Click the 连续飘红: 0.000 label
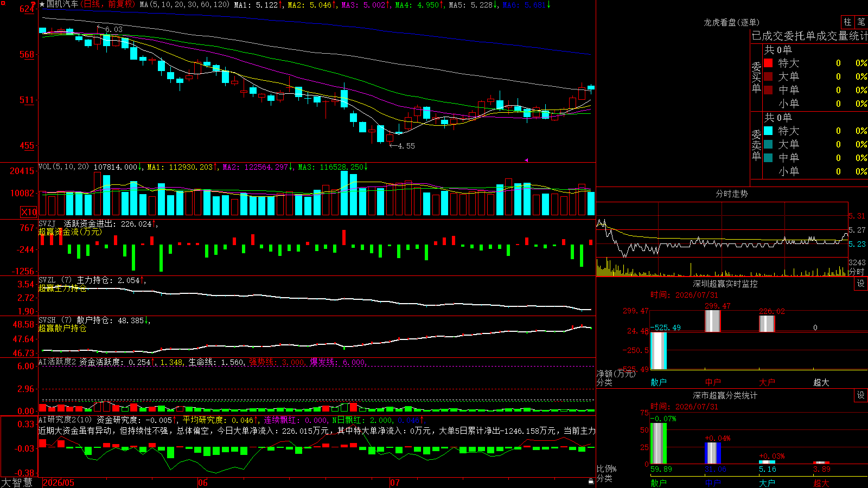This screenshot has height=488, width=868. click(x=296, y=420)
